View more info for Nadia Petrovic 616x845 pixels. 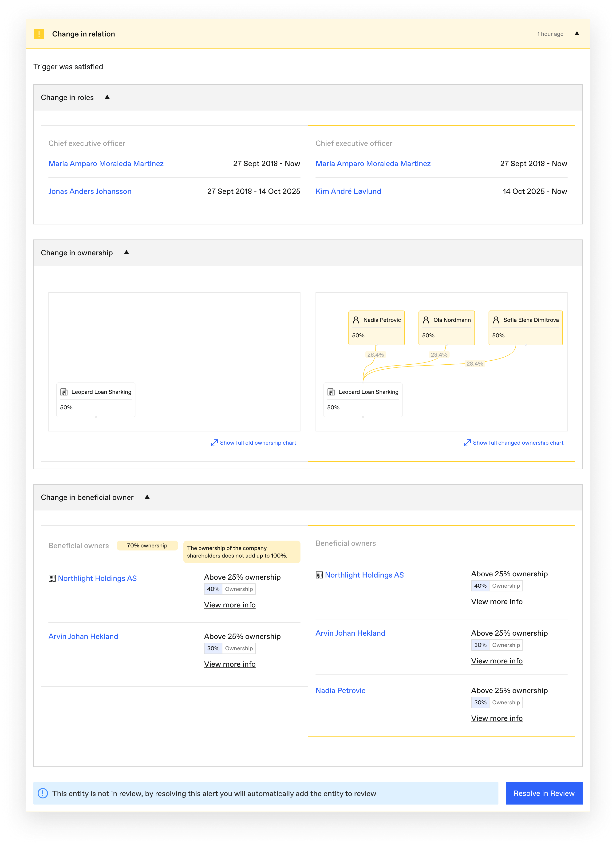tap(497, 718)
